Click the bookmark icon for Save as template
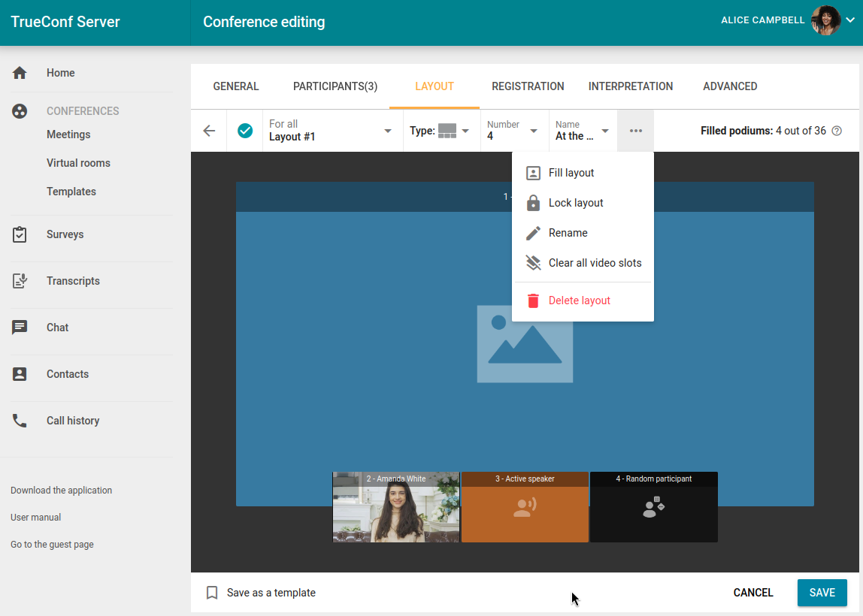This screenshot has height=616, width=863. 212,593
